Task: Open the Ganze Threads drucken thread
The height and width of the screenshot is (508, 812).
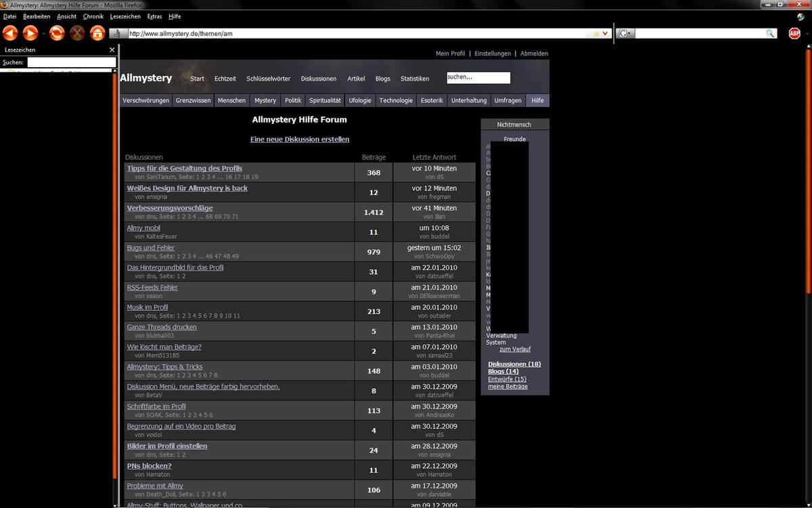Action: coord(162,326)
